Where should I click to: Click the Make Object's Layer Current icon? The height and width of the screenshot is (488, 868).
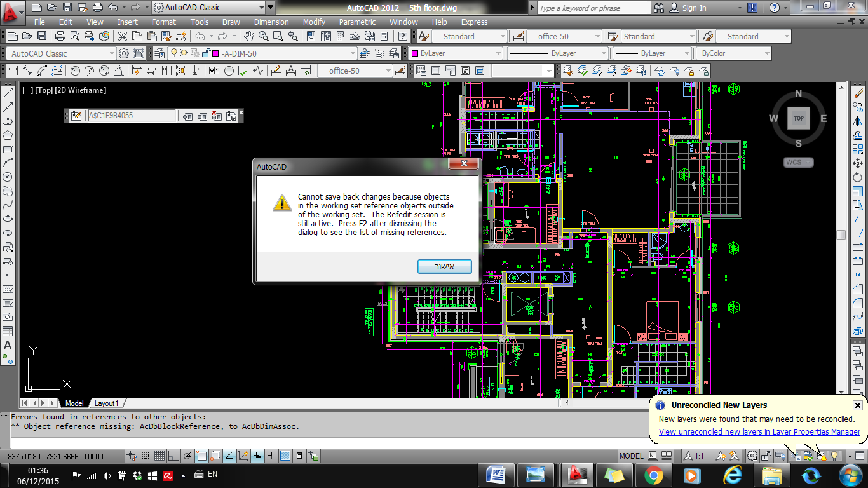(x=365, y=53)
